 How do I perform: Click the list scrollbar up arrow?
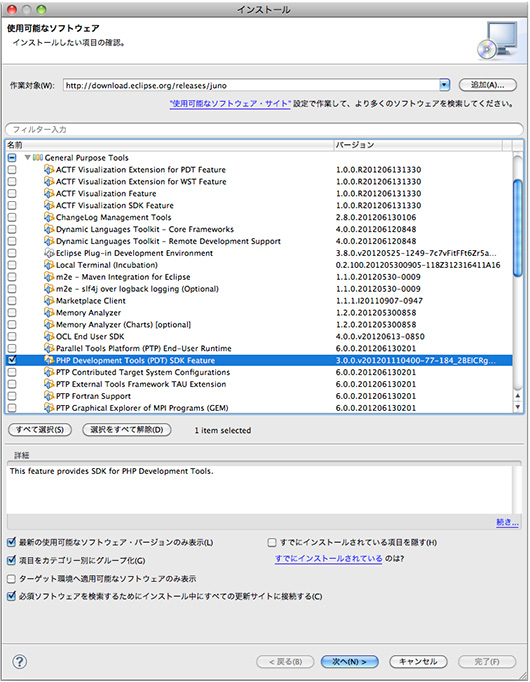tap(517, 396)
